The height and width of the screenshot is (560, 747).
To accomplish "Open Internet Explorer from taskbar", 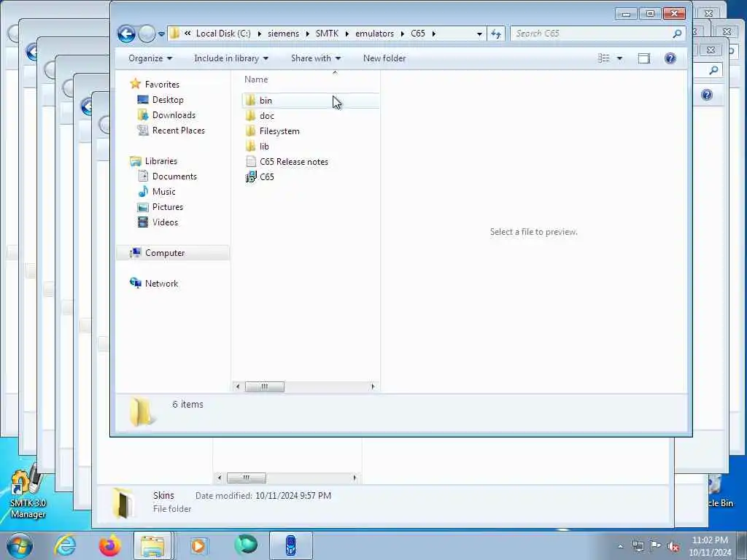I will coord(65,545).
